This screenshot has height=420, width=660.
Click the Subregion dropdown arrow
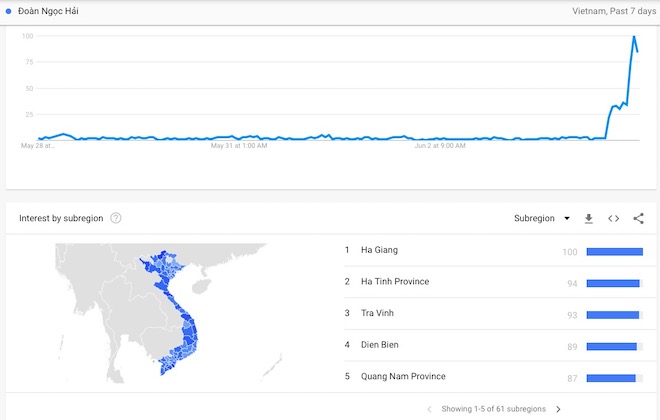point(567,218)
